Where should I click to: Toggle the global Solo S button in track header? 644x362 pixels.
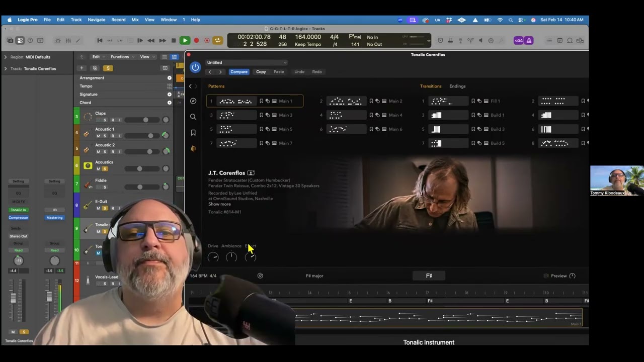point(108,68)
